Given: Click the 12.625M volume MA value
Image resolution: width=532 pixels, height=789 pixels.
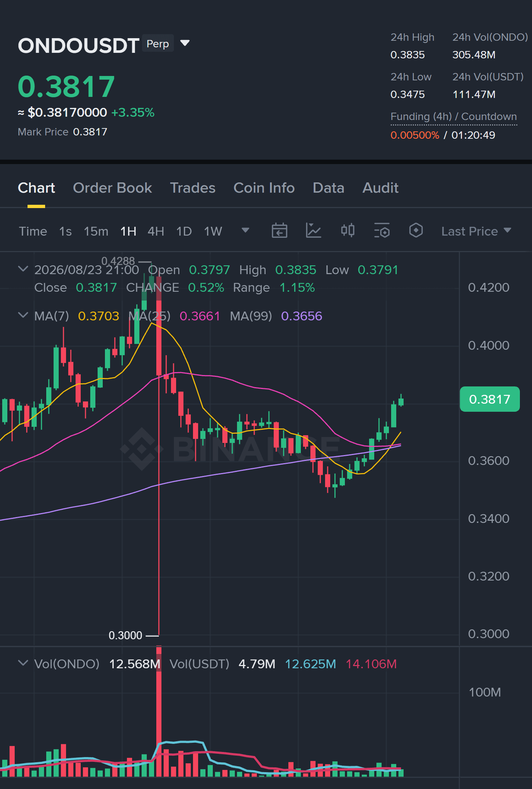Looking at the screenshot, I should pyautogui.click(x=310, y=664).
